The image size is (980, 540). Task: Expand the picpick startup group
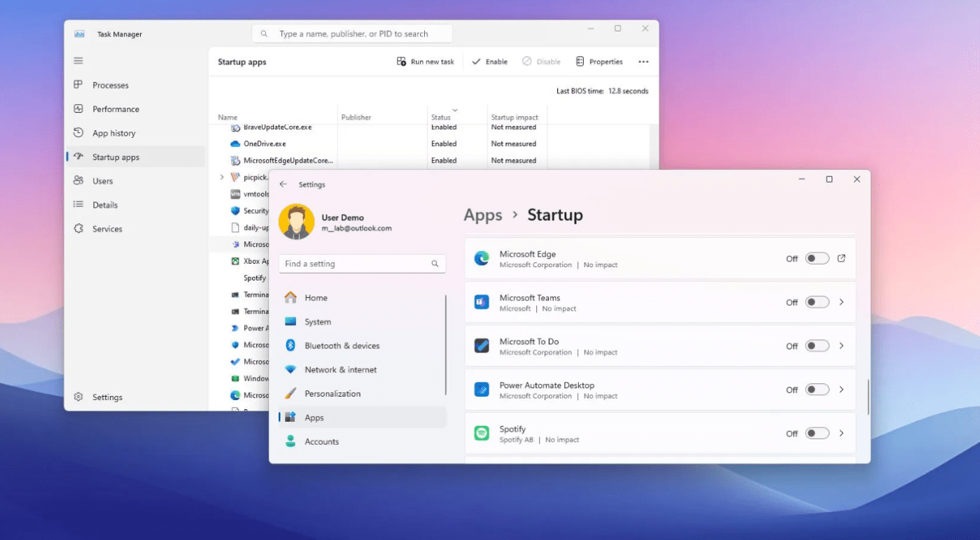222,178
